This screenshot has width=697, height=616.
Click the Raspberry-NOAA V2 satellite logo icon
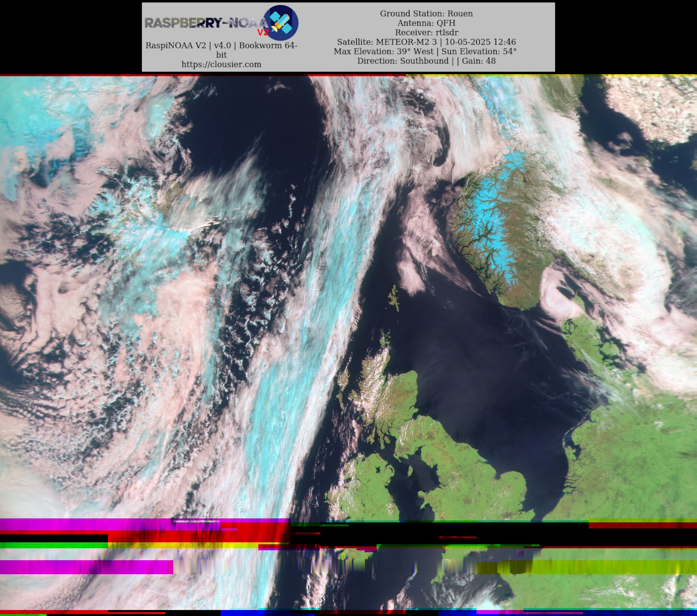pyautogui.click(x=281, y=23)
